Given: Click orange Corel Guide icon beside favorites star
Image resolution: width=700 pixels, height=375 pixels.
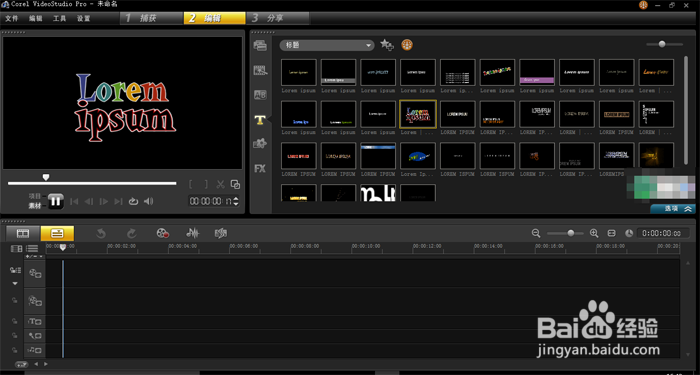Looking at the screenshot, I should 407,45.
